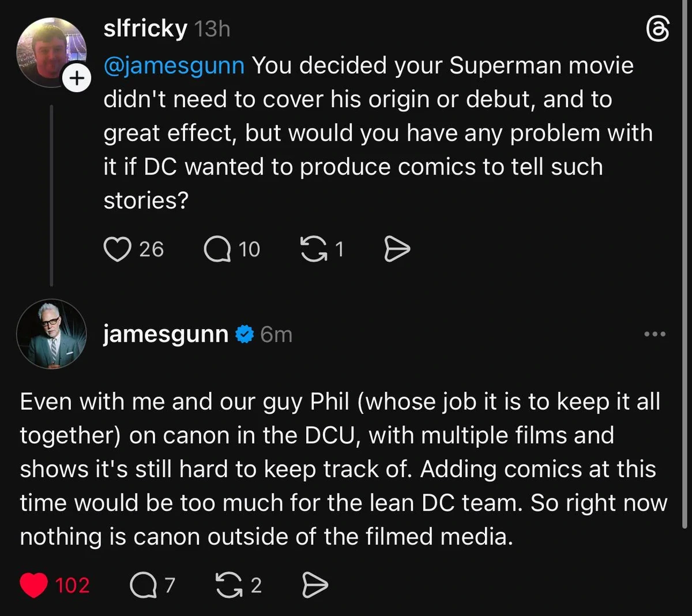Open the @jamesgunn mention link
Image resolution: width=692 pixels, height=616 pixels.
pyautogui.click(x=174, y=66)
